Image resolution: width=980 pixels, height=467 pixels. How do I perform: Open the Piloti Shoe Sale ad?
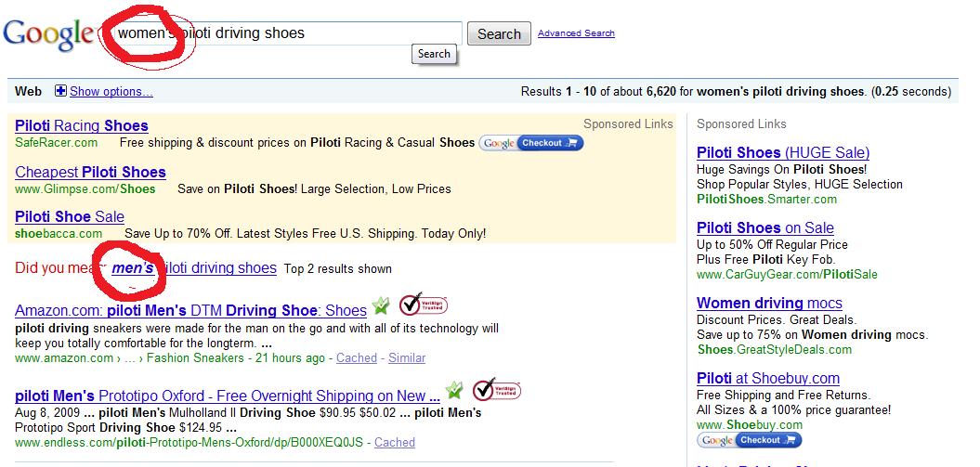(x=70, y=216)
